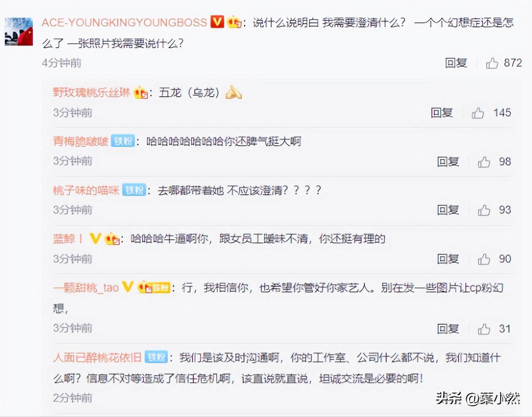Open user profile 野玫瑰桃乐丝琳
The width and height of the screenshot is (532, 417).
coord(91,92)
